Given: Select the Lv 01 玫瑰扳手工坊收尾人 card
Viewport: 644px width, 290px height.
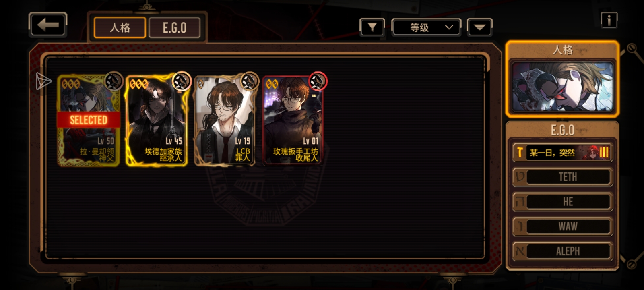Looking at the screenshot, I should click(293, 120).
